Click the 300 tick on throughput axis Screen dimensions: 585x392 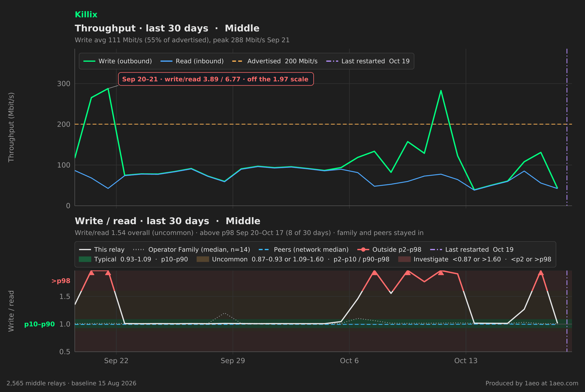click(x=64, y=84)
